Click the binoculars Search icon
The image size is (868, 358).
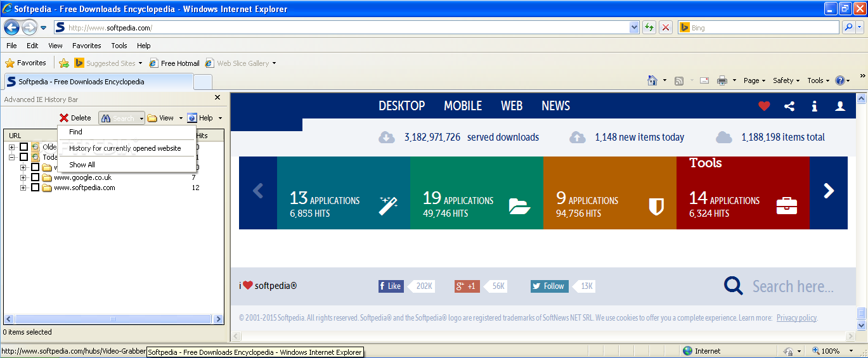click(106, 118)
